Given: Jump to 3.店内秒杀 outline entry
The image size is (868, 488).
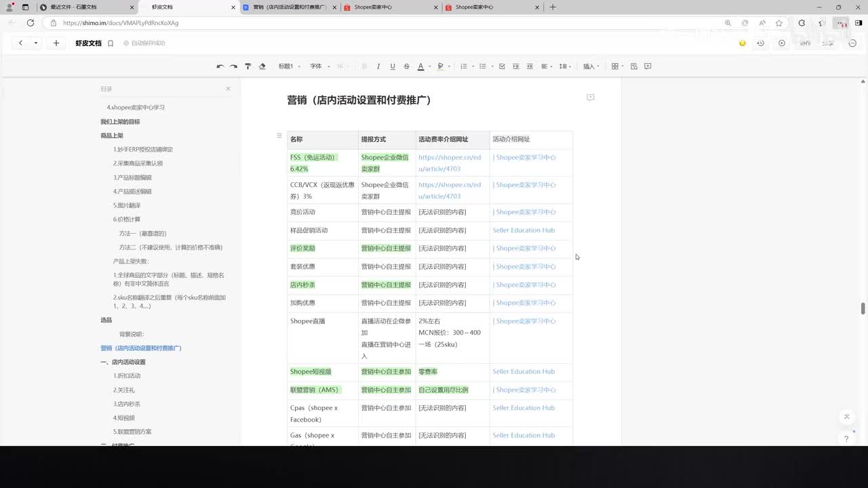Looking at the screenshot, I should click(x=127, y=404).
